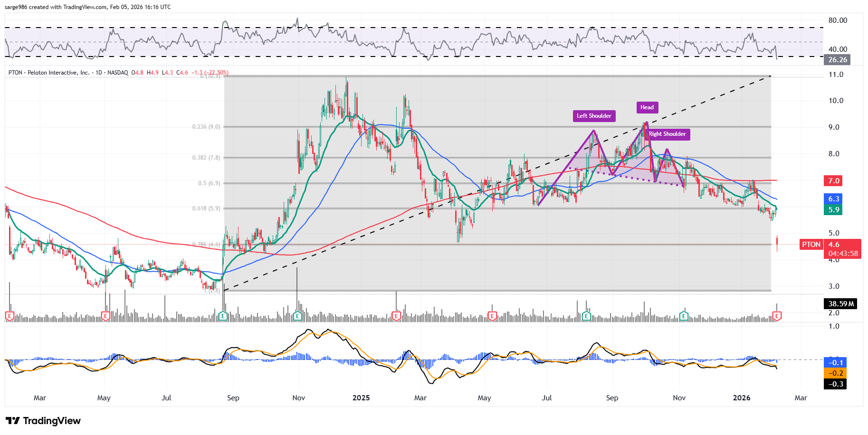Select the Left Shoulder pattern label
Image resolution: width=868 pixels, height=435 pixels.
tap(594, 116)
